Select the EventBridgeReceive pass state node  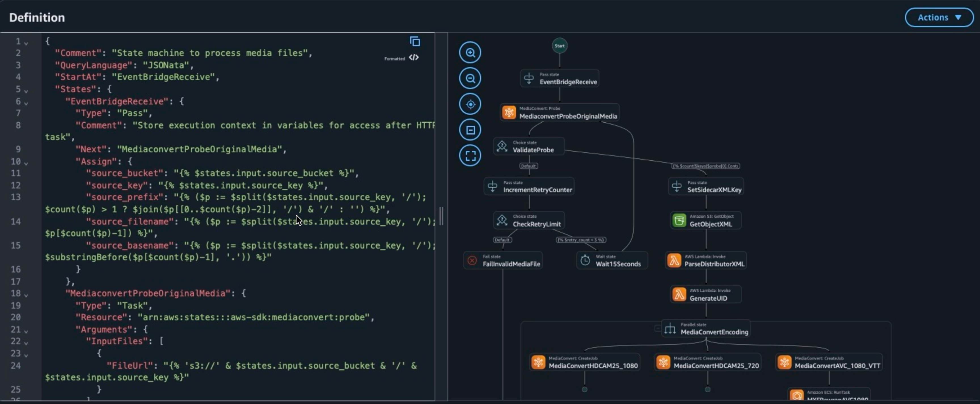tap(560, 78)
